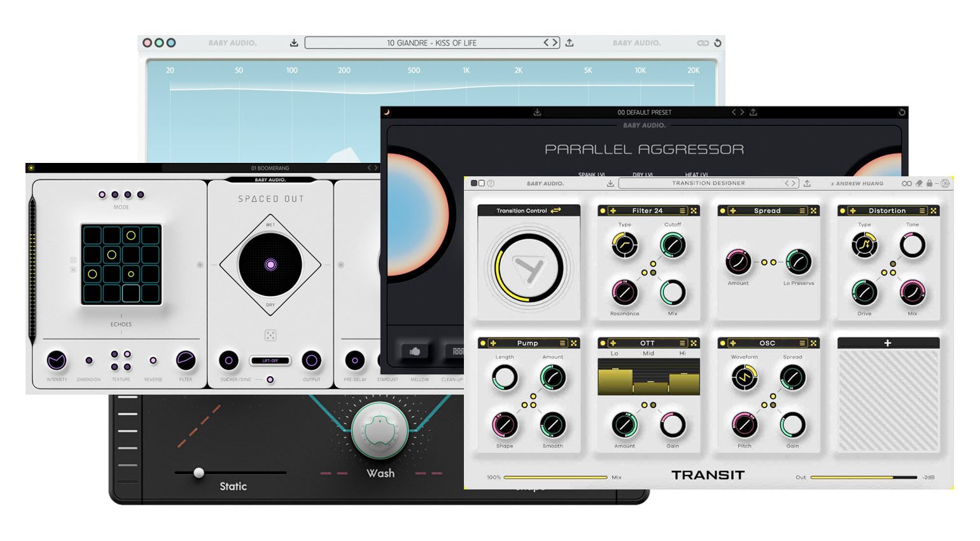The image size is (980, 541).
Task: Open the Transition Designer preset list
Action: click(x=708, y=183)
